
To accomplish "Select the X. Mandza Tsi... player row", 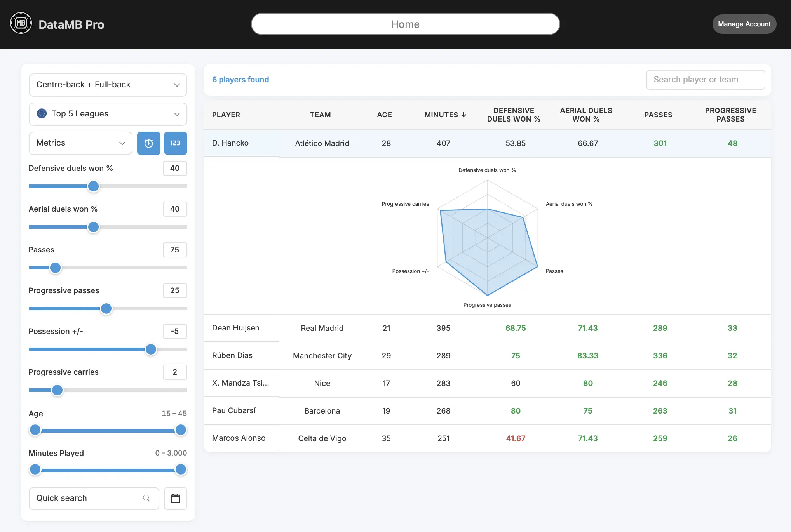I will pyautogui.click(x=488, y=384).
